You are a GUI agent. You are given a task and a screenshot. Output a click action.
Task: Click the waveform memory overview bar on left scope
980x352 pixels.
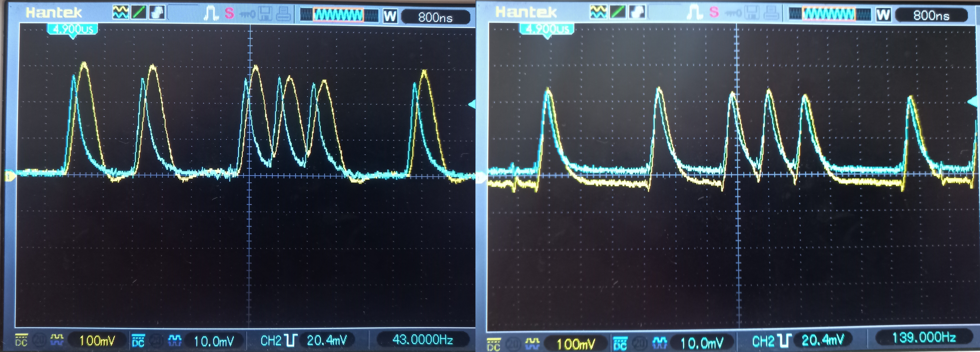click(339, 15)
